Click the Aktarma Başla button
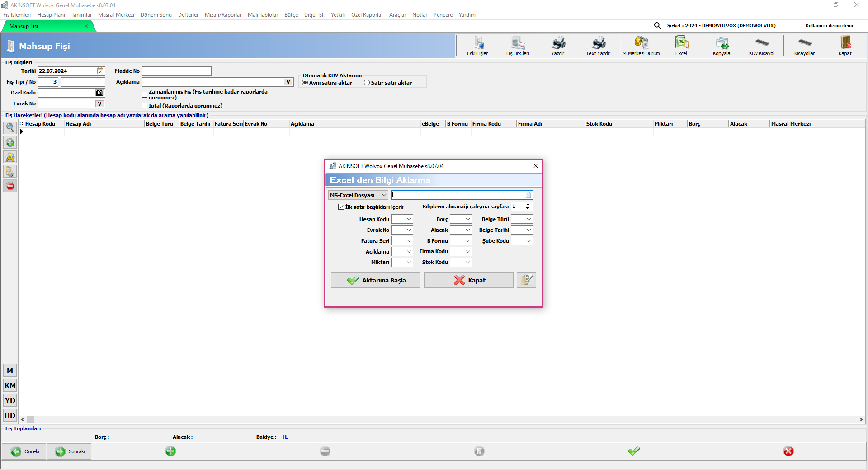This screenshot has height=470, width=868. pyautogui.click(x=376, y=280)
